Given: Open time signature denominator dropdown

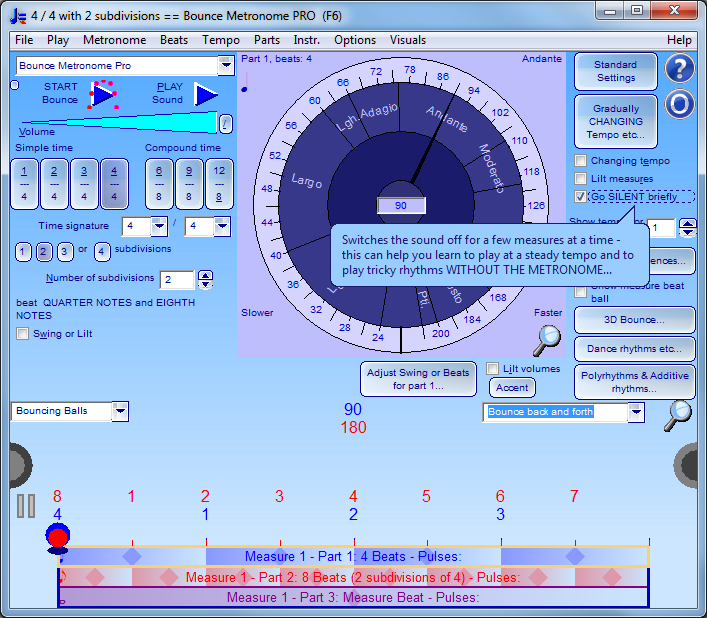Looking at the screenshot, I should (x=222, y=225).
